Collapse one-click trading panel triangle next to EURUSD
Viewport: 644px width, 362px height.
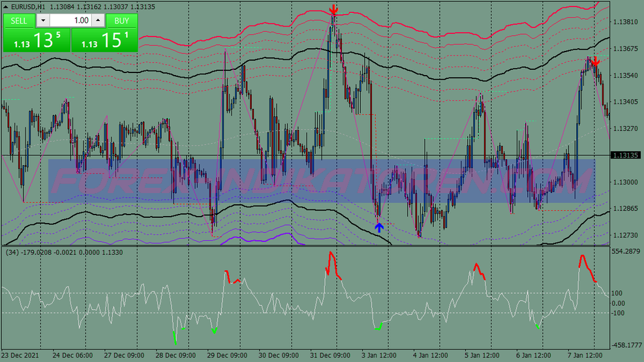pyautogui.click(x=6, y=7)
